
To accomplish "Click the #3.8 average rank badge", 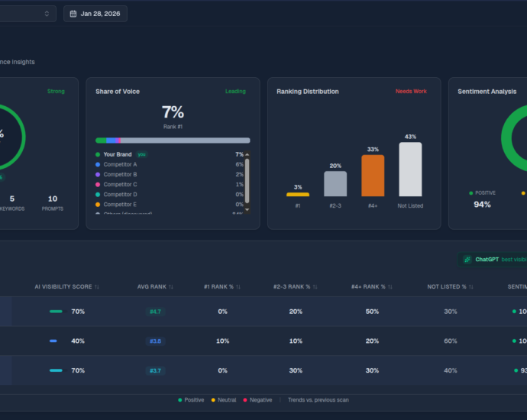I will tap(155, 341).
